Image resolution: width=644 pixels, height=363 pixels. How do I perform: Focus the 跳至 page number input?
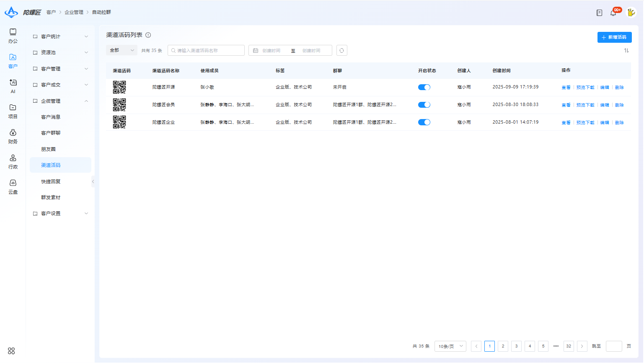tap(614, 346)
